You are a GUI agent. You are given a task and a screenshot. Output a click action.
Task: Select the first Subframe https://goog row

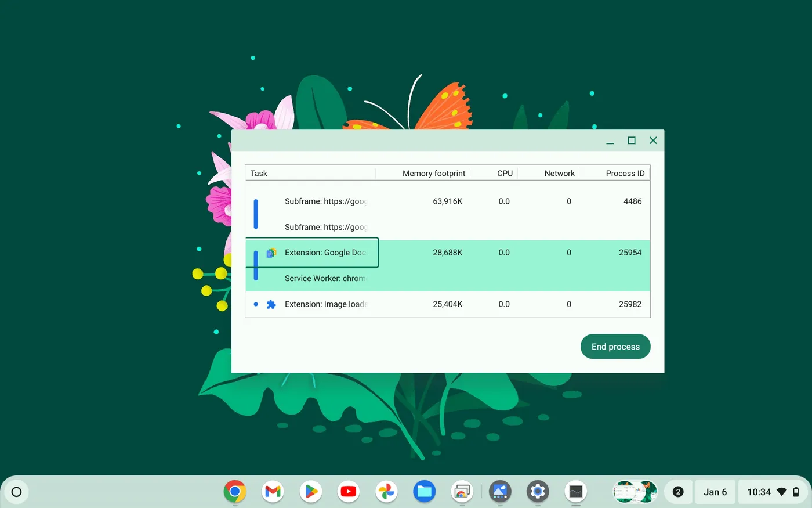[448, 201]
